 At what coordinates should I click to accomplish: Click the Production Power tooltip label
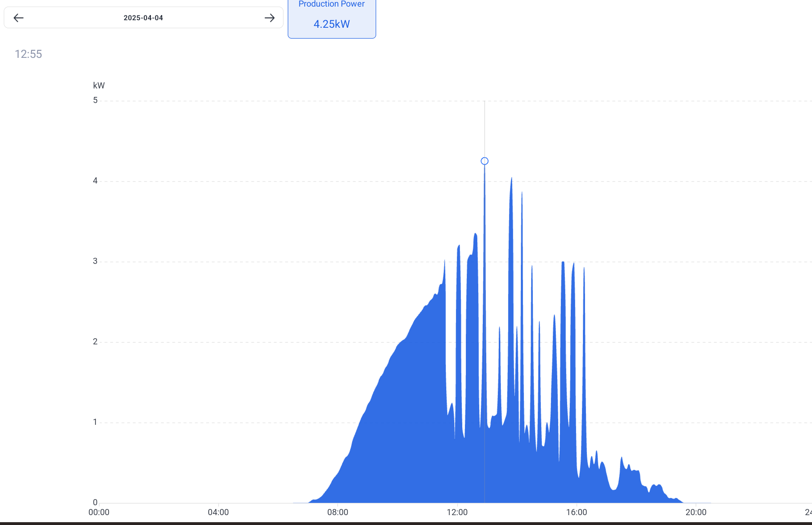coord(331,4)
